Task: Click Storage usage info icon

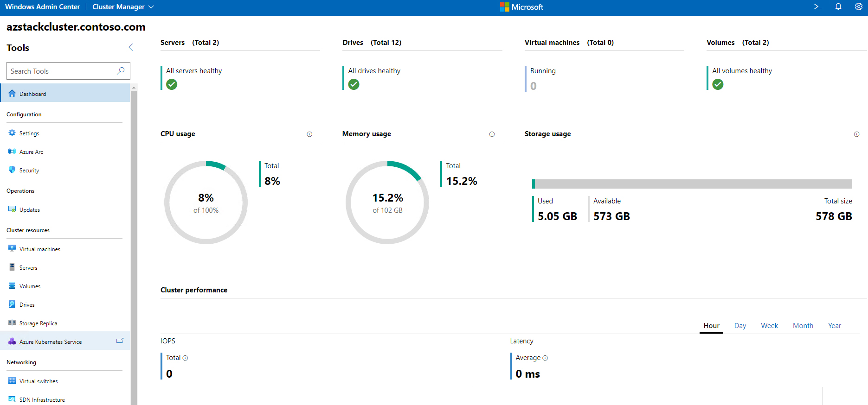Action: [x=856, y=134]
